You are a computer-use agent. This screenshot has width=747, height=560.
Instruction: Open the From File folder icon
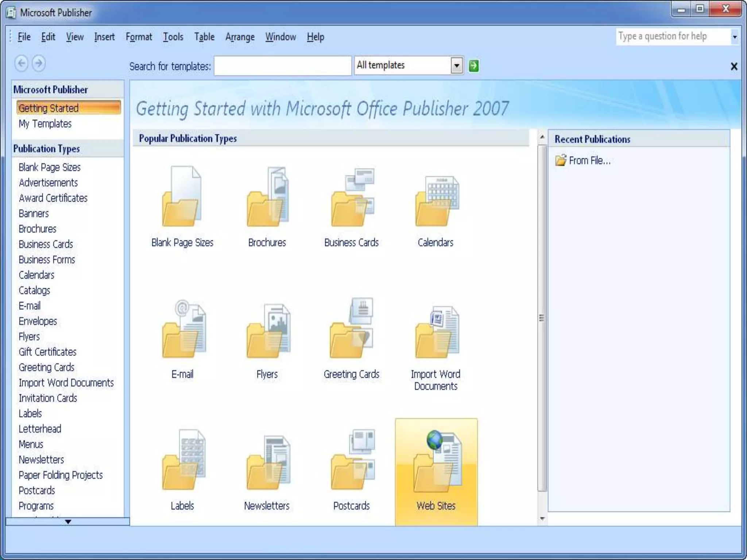click(560, 160)
